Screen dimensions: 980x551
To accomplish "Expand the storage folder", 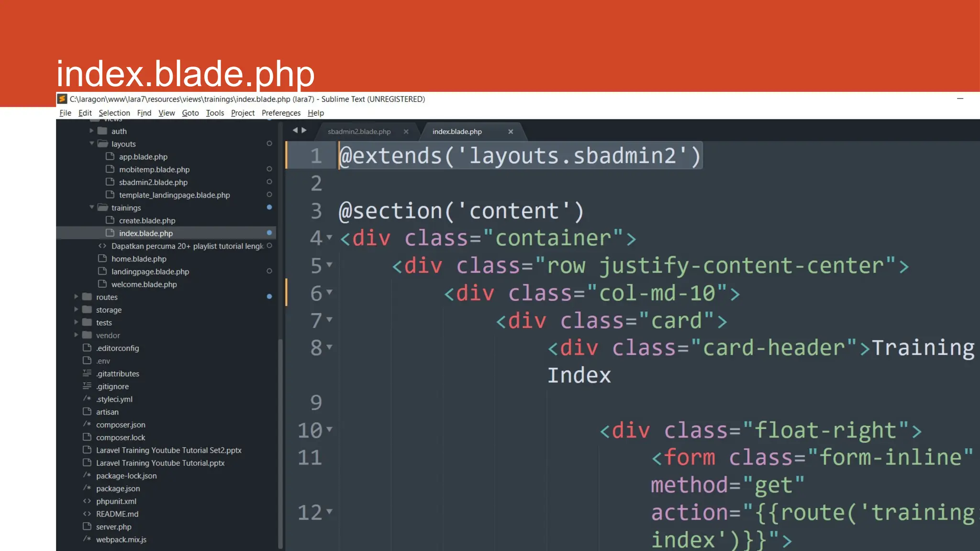I will tap(76, 309).
